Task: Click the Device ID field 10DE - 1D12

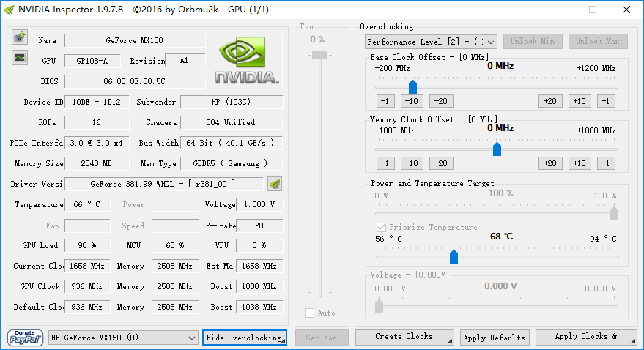Action: (x=97, y=102)
